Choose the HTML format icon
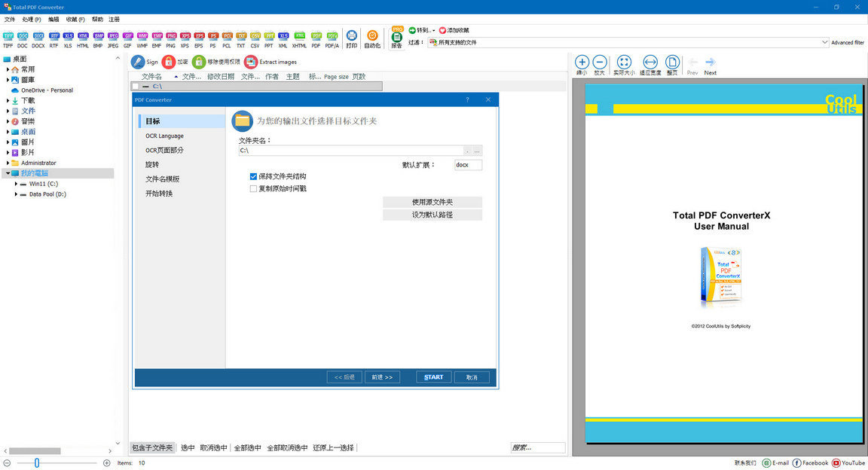The width and height of the screenshot is (868, 470). click(83, 38)
